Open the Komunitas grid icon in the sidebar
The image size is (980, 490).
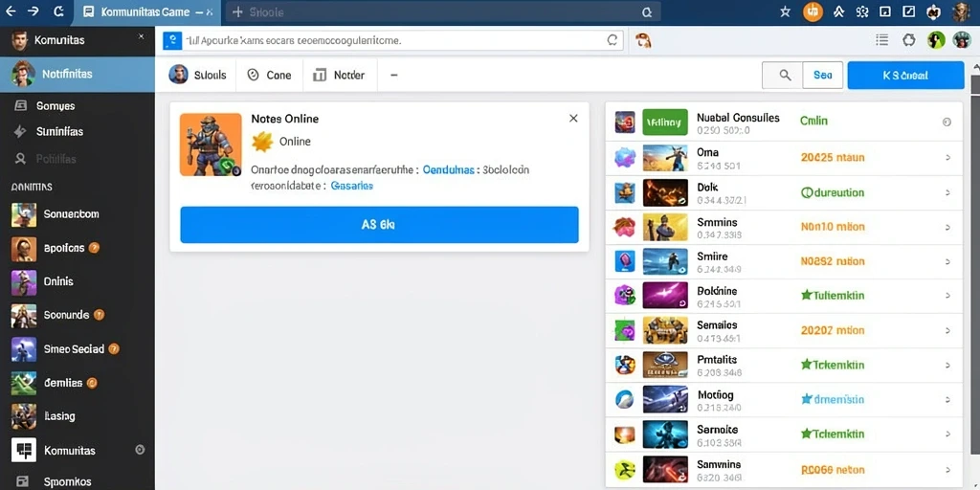24,450
